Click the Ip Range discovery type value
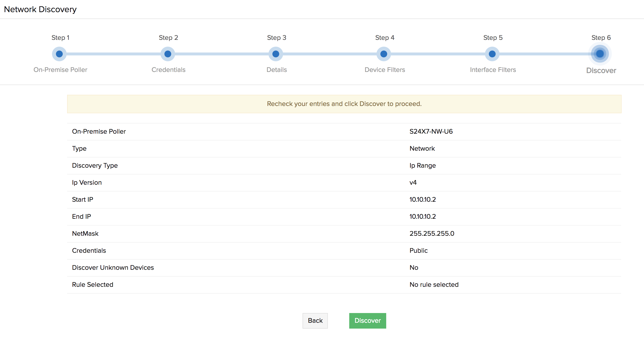 pyautogui.click(x=422, y=165)
